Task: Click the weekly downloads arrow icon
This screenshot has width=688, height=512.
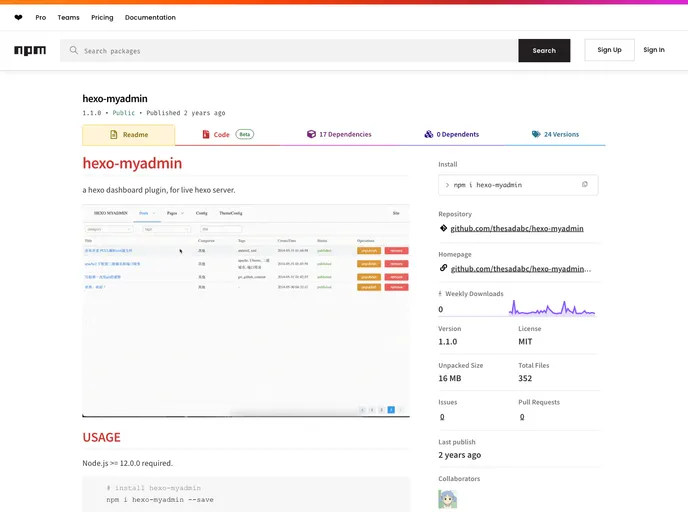Action: coord(440,294)
